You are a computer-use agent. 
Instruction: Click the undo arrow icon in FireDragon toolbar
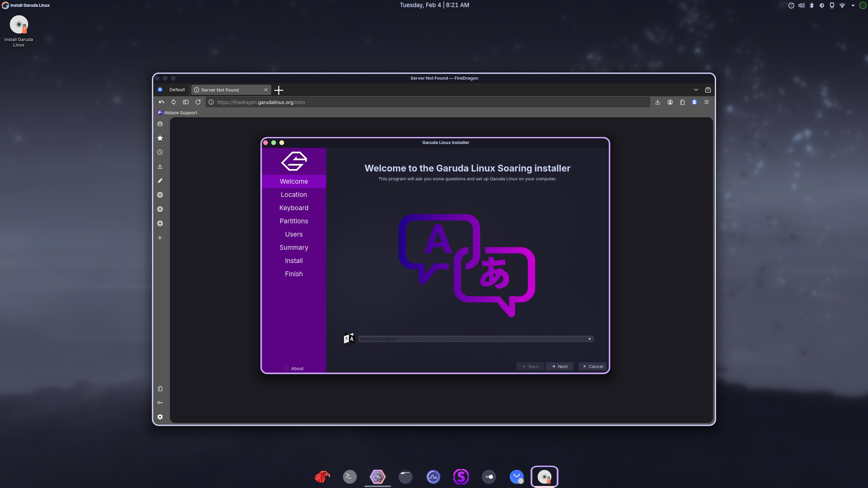(x=161, y=102)
